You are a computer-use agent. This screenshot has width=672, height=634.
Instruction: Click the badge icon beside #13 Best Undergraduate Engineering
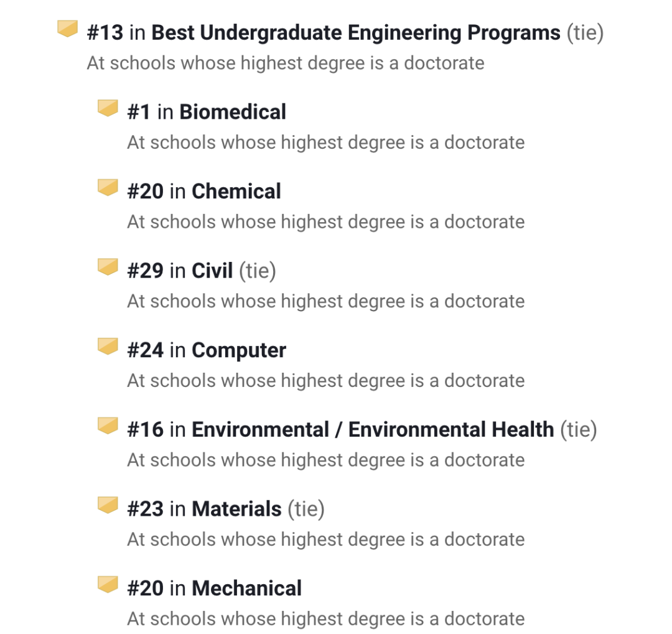[68, 29]
